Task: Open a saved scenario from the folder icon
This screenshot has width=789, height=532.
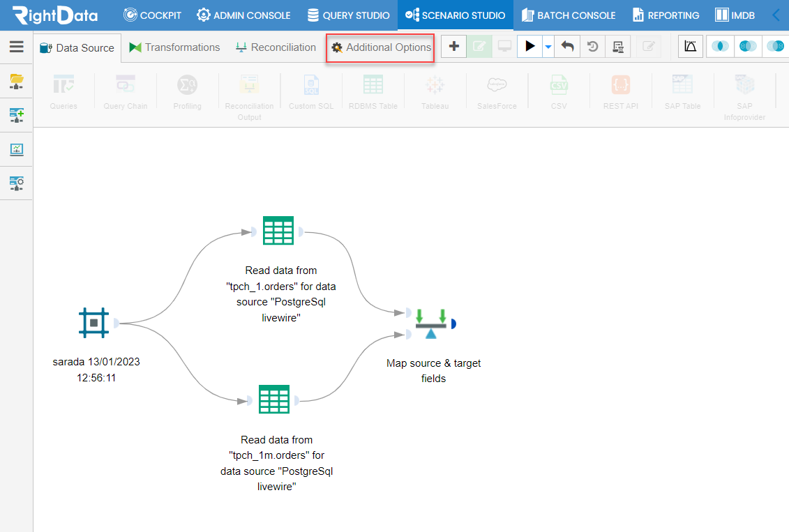Action: click(16, 82)
